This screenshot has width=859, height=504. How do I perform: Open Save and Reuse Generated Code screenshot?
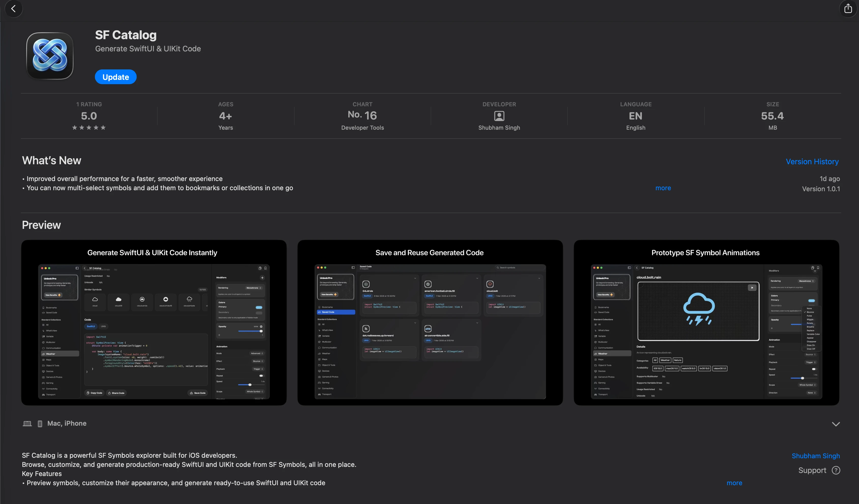[430, 322]
